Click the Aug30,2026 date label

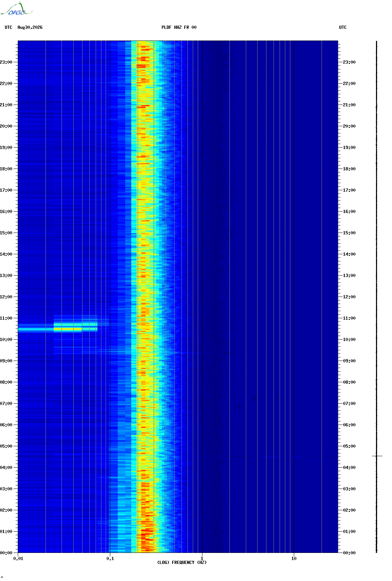coord(30,27)
